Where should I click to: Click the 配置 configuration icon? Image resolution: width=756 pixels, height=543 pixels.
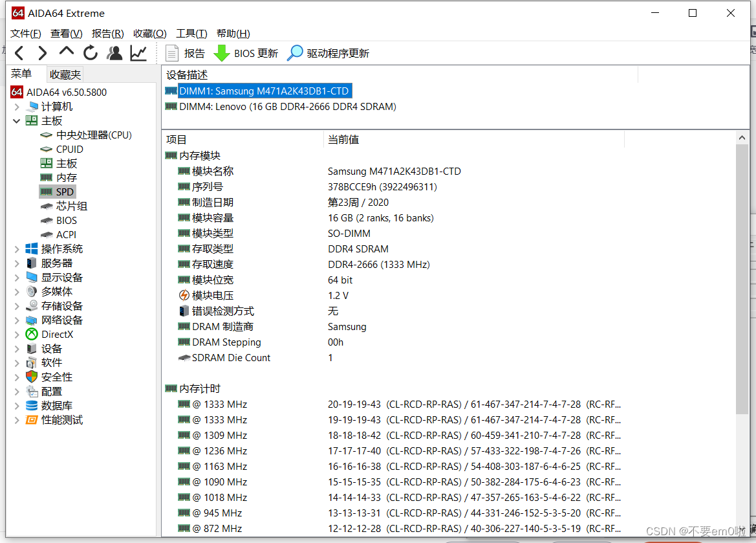point(32,391)
